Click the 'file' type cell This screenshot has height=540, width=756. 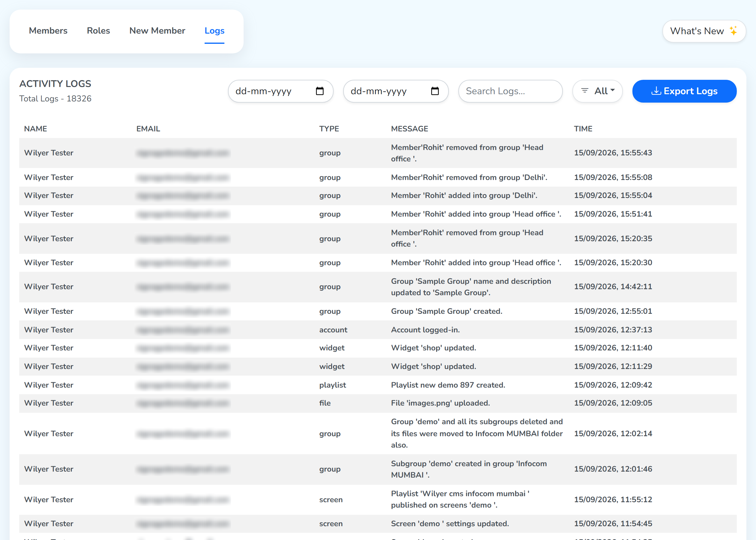tap(325, 403)
